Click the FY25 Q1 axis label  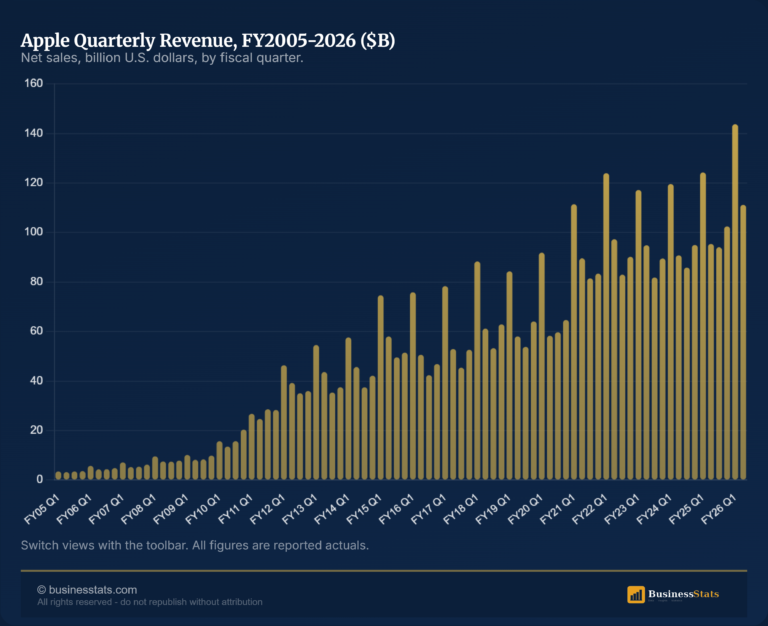(687, 509)
